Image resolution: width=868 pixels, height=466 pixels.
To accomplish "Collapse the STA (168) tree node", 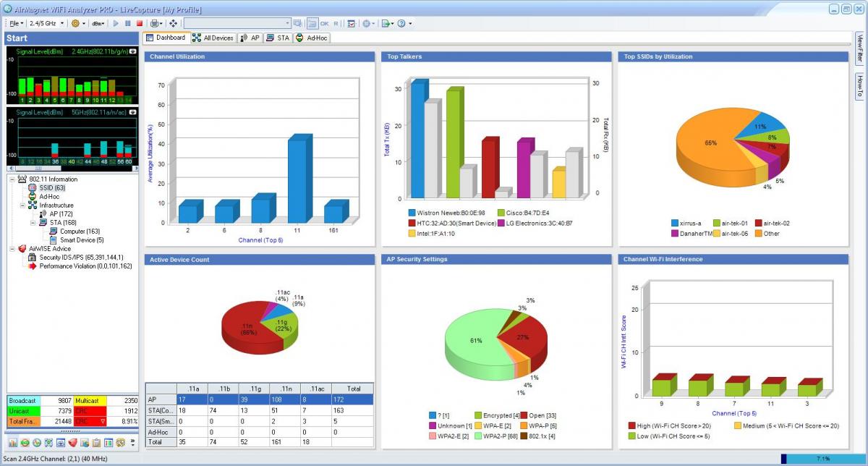I will tap(33, 223).
